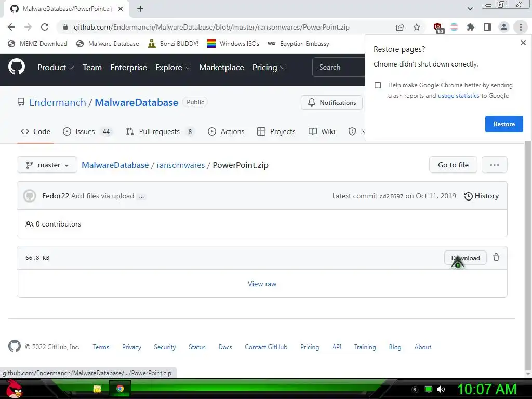Image resolution: width=532 pixels, height=399 pixels.
Task: Open the footer Security link
Action: pos(165,347)
